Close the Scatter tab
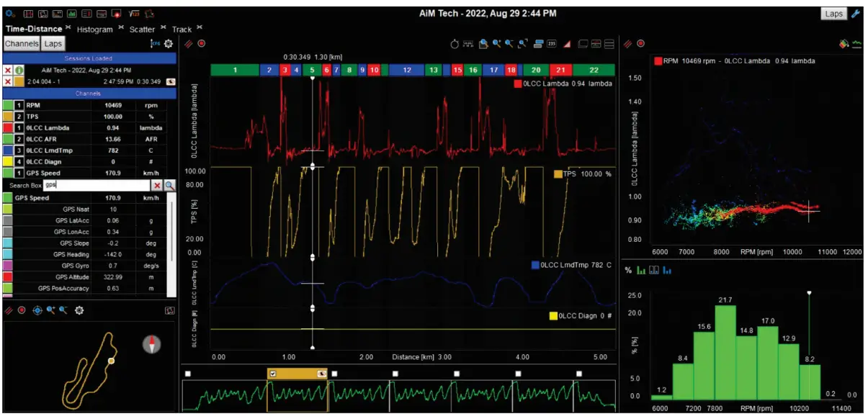This screenshot has height=419, width=868. click(164, 27)
